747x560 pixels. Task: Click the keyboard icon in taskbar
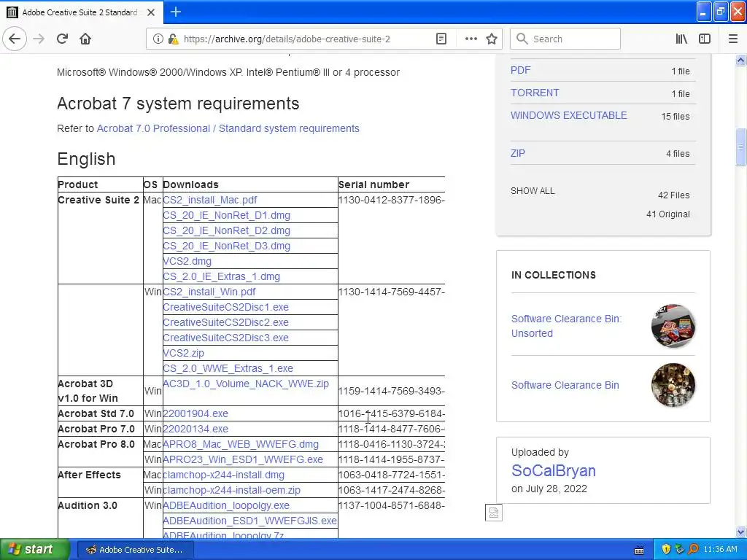(x=639, y=550)
